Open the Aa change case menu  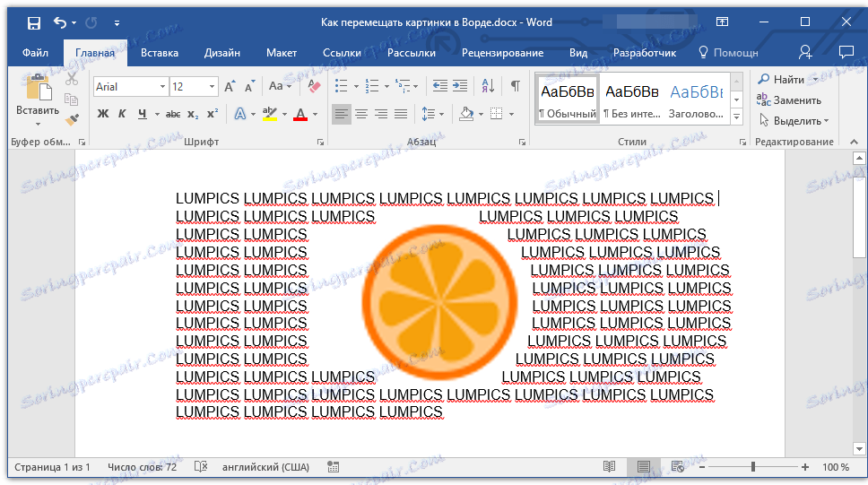click(280, 86)
